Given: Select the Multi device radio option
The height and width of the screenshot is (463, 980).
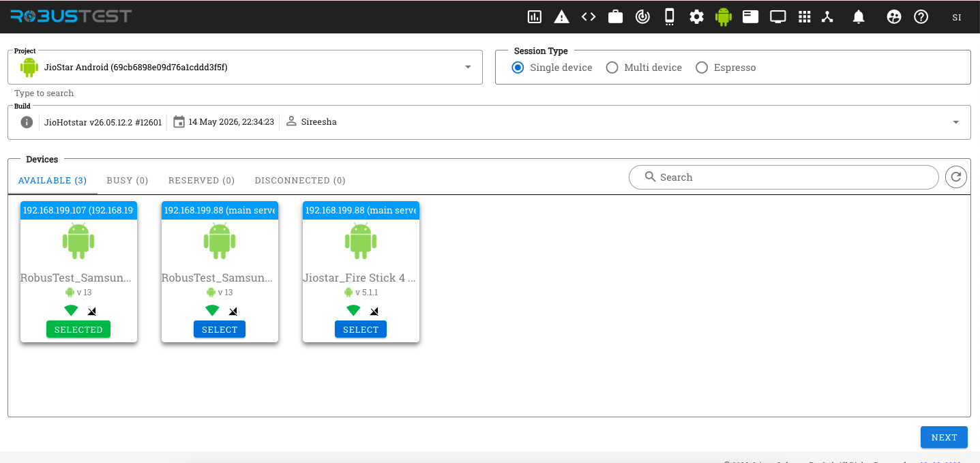Looking at the screenshot, I should tap(644, 68).
